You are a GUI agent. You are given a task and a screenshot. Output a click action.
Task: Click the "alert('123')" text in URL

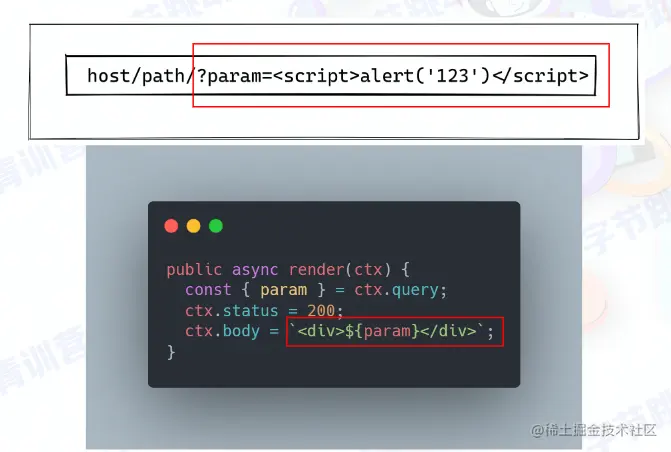pyautogui.click(x=425, y=76)
